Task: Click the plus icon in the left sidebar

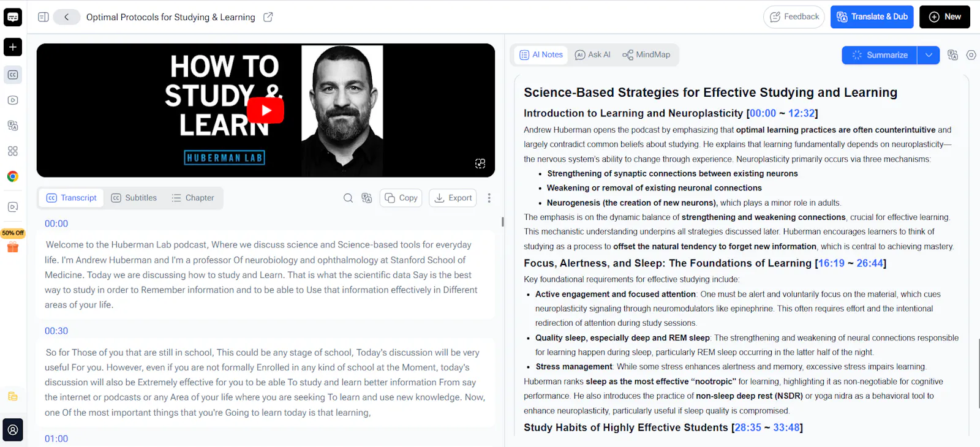Action: (13, 47)
